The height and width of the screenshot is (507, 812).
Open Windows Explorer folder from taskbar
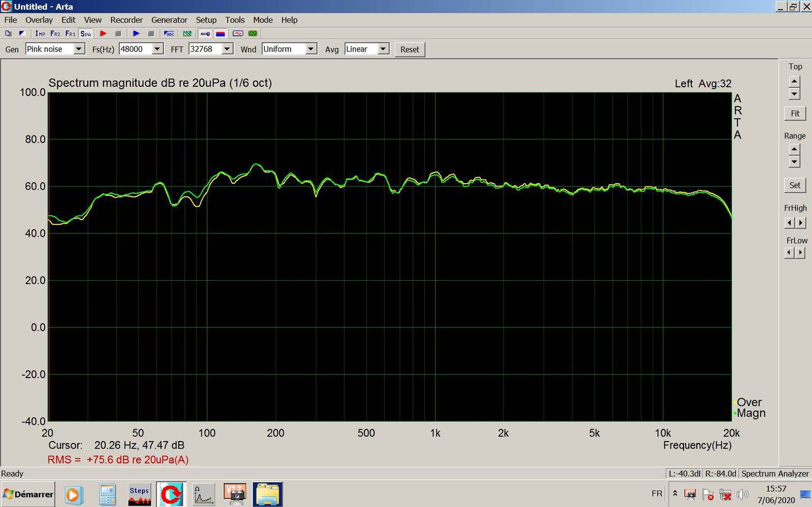(x=267, y=494)
